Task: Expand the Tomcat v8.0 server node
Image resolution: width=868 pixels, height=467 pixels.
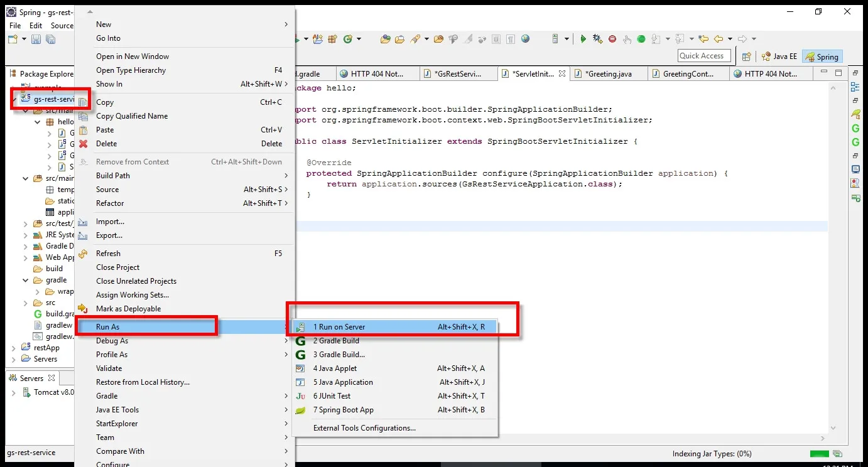Action: point(14,392)
